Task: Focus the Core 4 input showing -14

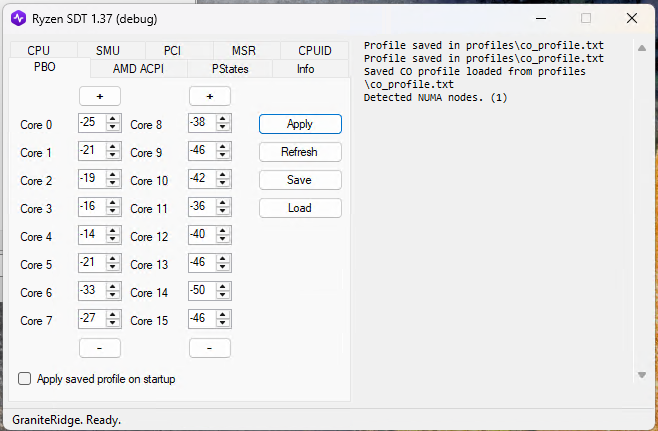Action: click(92, 235)
